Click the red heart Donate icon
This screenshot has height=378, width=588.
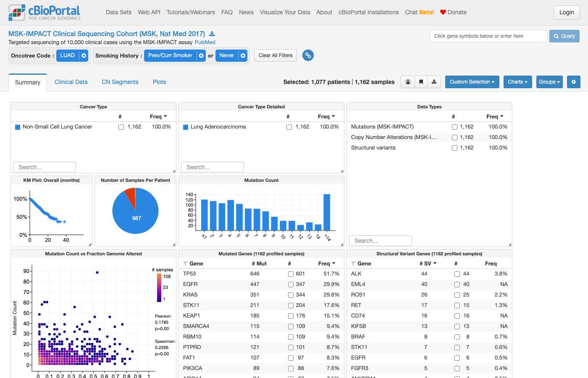tap(443, 12)
